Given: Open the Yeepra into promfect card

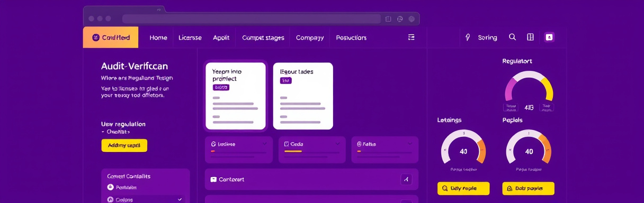Looking at the screenshot, I should tap(236, 96).
